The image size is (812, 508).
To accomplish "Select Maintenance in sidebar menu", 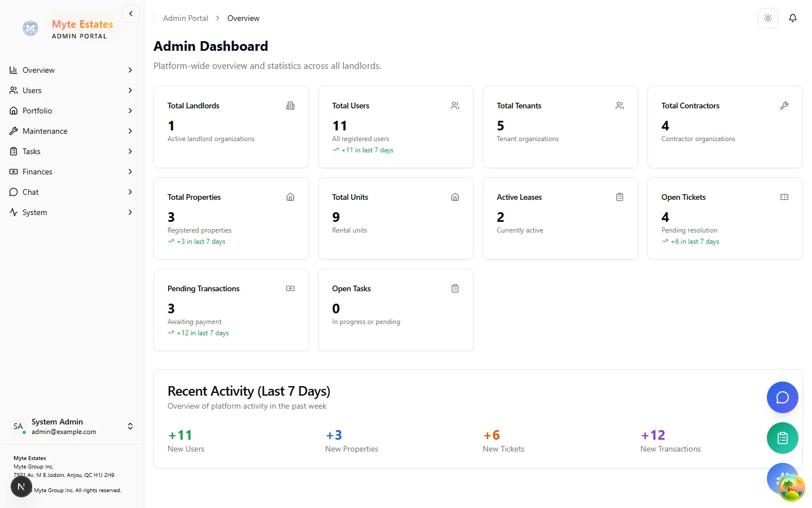I will [72, 131].
